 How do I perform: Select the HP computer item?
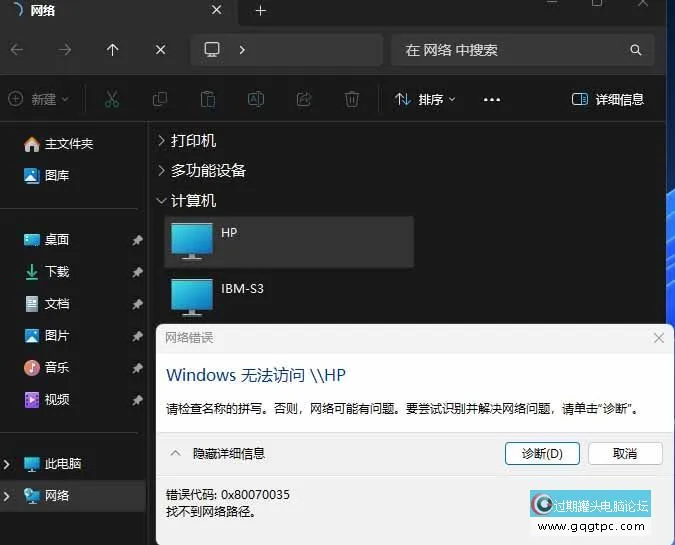pyautogui.click(x=289, y=242)
